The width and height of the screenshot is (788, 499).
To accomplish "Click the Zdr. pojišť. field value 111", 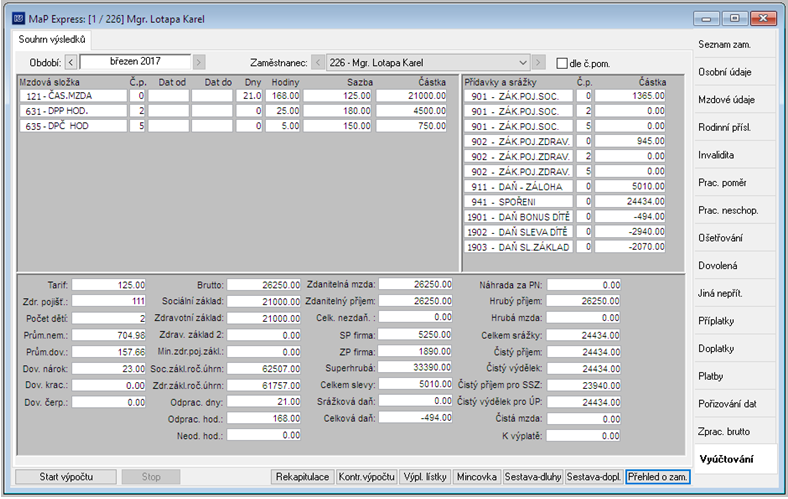I will click(109, 302).
